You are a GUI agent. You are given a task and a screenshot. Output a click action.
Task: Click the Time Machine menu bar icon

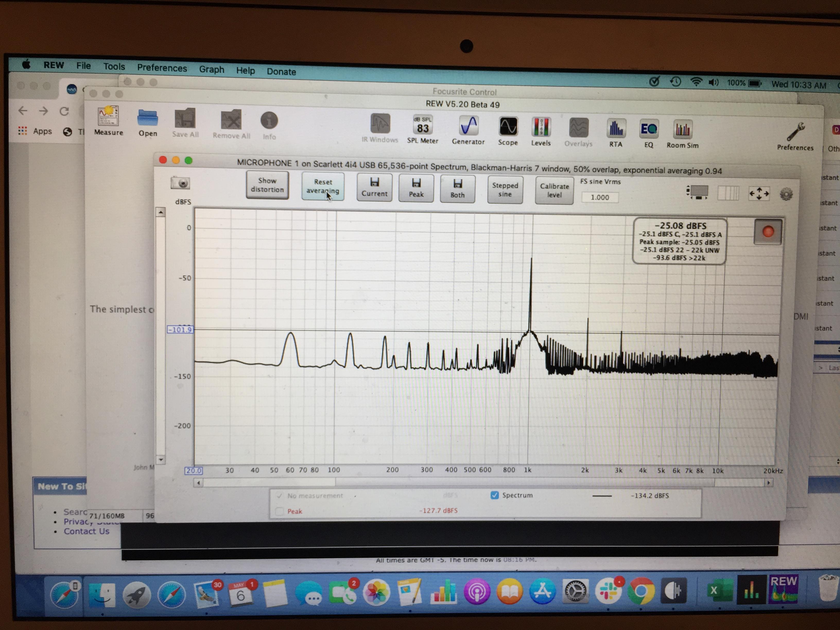tap(675, 81)
